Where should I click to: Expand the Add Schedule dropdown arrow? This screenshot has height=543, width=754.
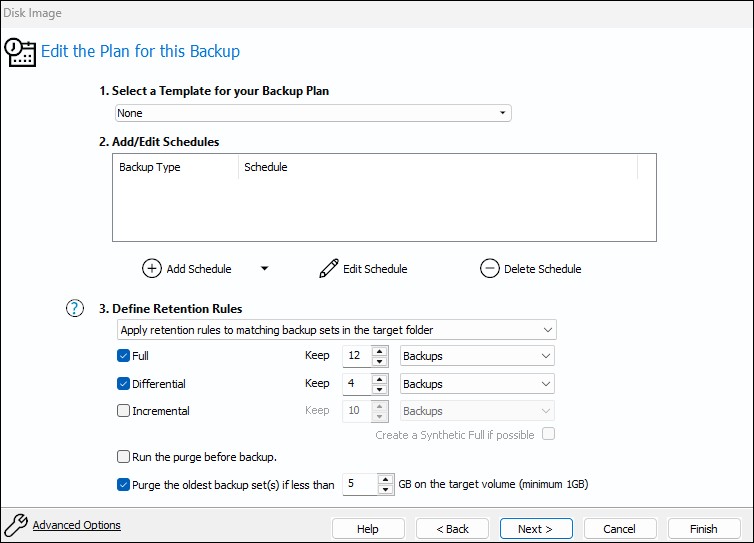click(x=264, y=268)
